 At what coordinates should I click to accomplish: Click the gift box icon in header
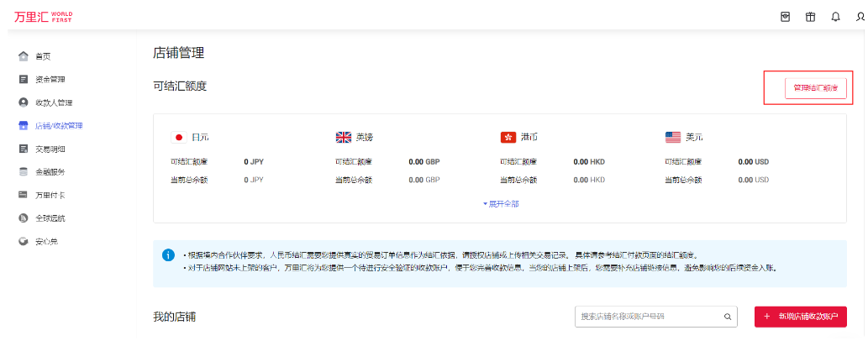tap(810, 17)
